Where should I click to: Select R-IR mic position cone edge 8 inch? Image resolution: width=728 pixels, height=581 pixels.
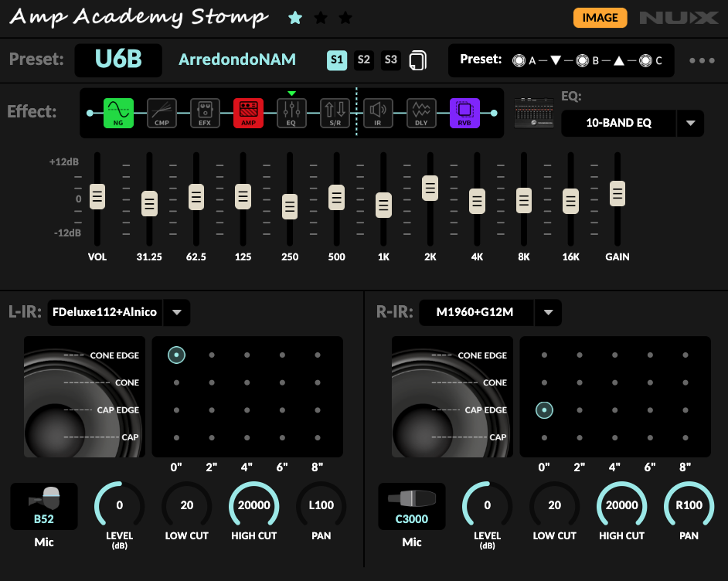685,355
